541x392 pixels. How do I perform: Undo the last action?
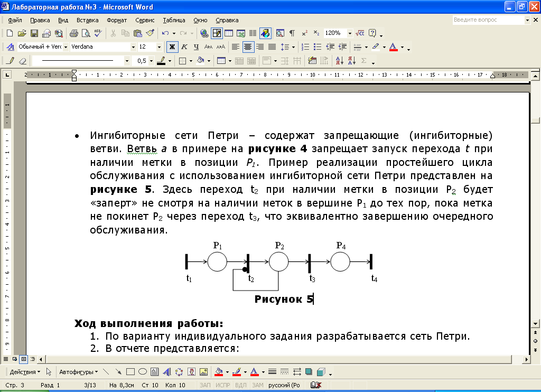(165, 33)
